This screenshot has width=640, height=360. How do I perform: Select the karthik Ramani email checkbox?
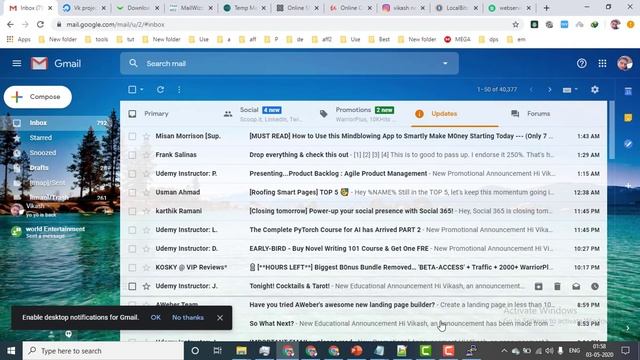coord(132,211)
